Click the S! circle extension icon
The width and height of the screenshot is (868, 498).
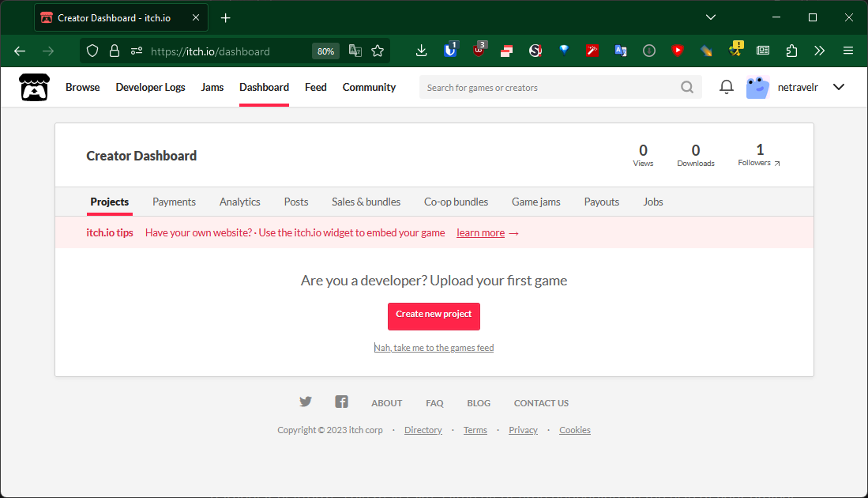coord(535,51)
